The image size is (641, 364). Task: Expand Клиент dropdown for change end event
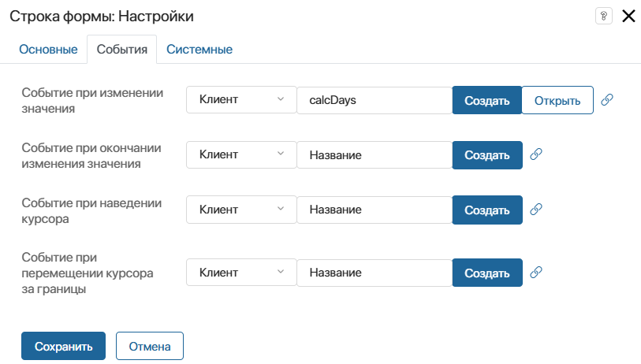pyautogui.click(x=240, y=155)
